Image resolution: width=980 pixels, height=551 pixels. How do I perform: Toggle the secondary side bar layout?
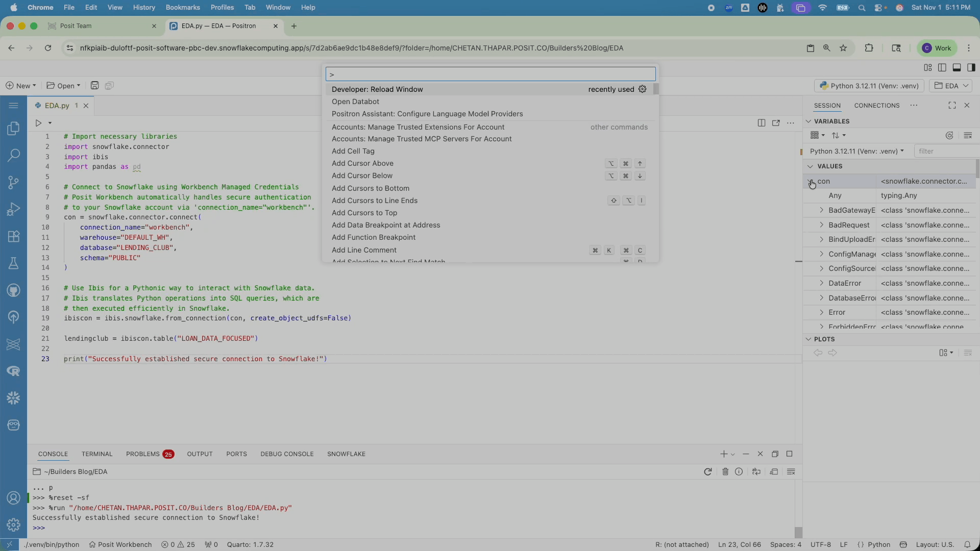click(971, 68)
